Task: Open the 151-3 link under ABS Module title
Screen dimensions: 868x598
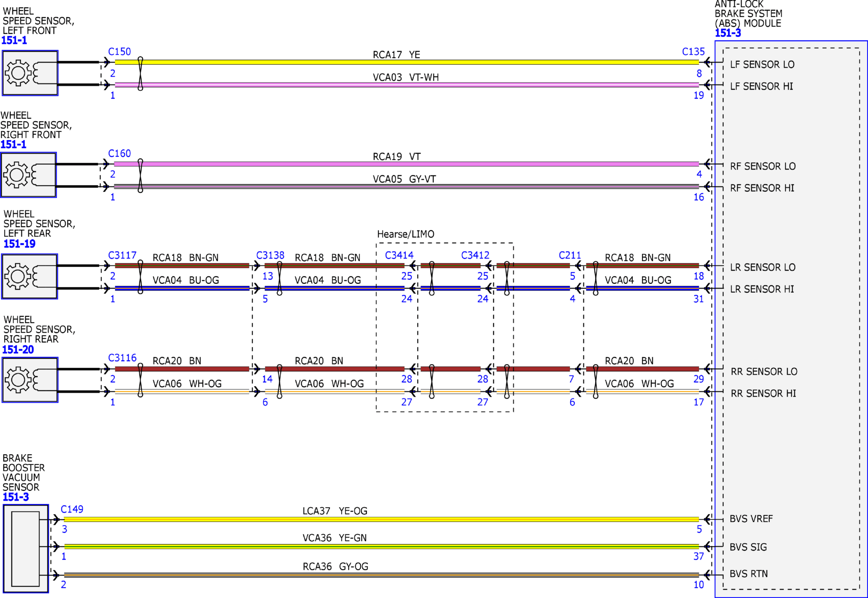Action: coord(728,33)
